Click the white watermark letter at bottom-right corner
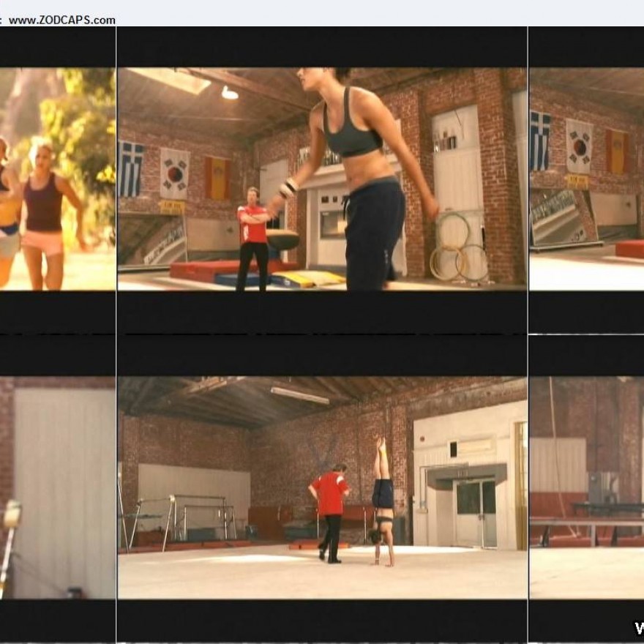The width and height of the screenshot is (644, 644). click(638, 628)
